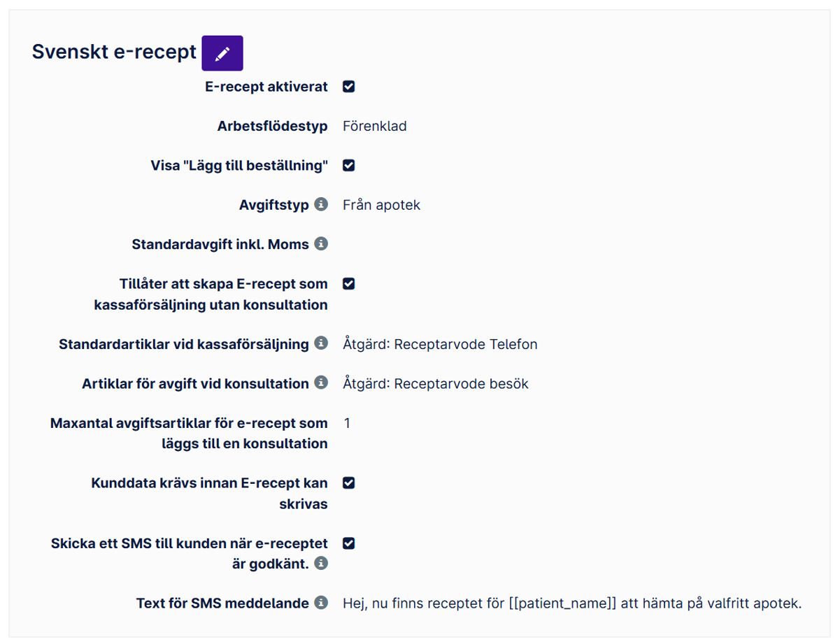
Task: Click the Maxantal avgiftsartiklar value 1
Action: (348, 423)
